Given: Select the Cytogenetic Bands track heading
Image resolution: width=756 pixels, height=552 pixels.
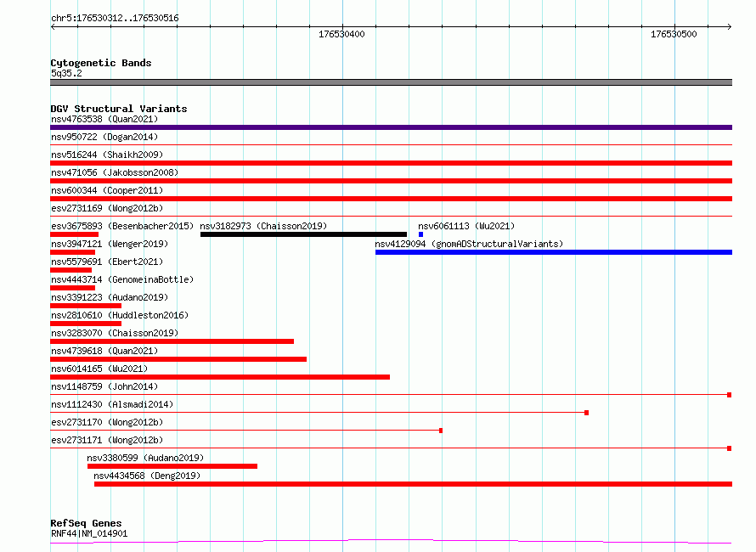Looking at the screenshot, I should coord(101,63).
